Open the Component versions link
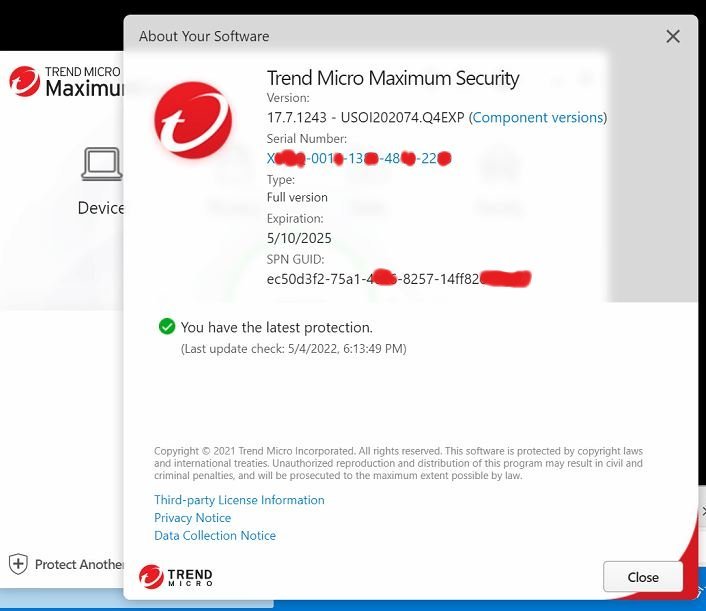 point(538,118)
